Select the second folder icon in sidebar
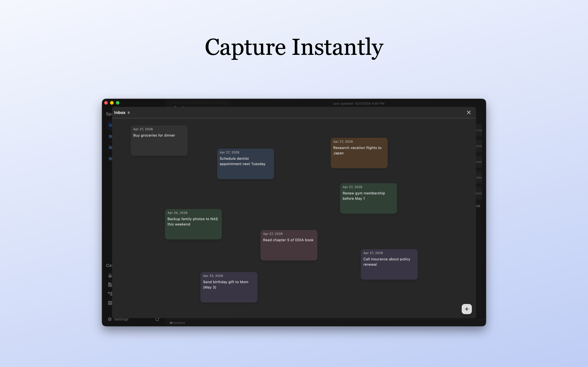Screen dimensions: 588x367 [x=110, y=136]
